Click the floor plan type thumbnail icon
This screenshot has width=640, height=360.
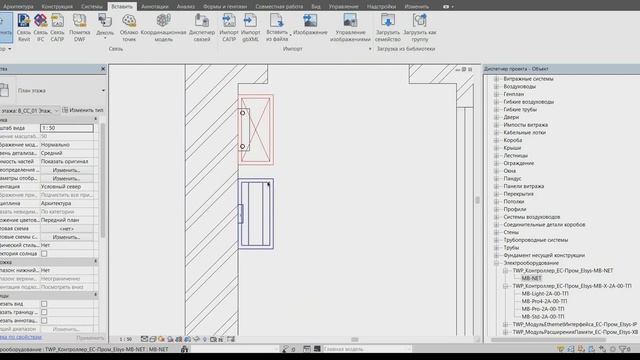(x=4, y=90)
